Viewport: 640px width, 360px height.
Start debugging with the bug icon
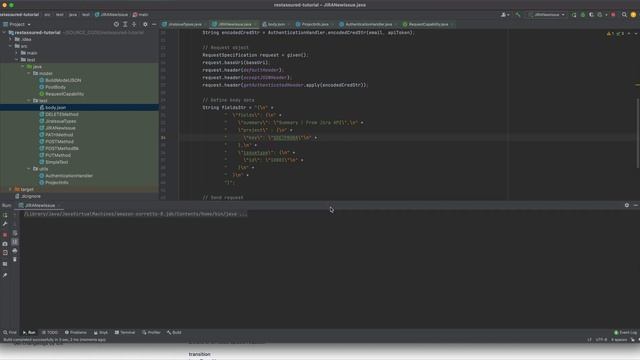point(583,15)
